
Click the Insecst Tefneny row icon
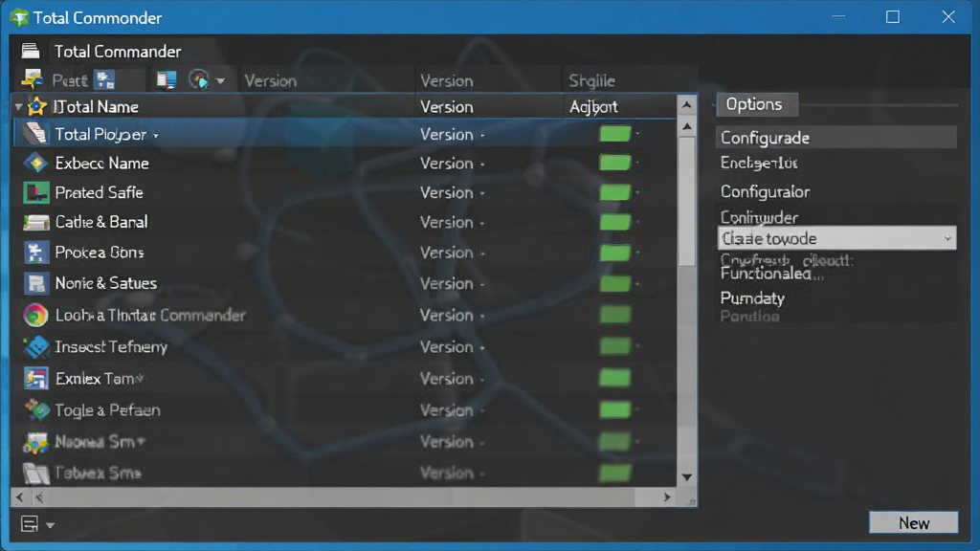coord(35,346)
